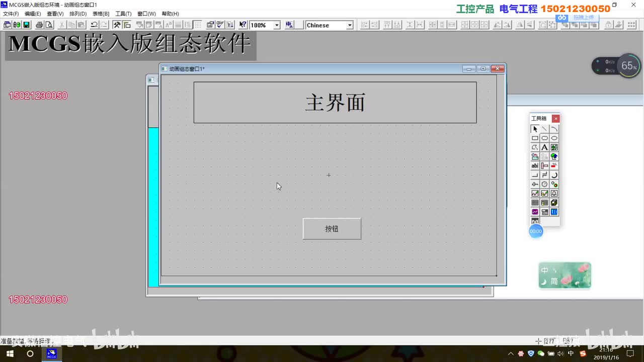Select the alarm bell display tool
This screenshot has height=362, width=644.
tap(554, 193)
